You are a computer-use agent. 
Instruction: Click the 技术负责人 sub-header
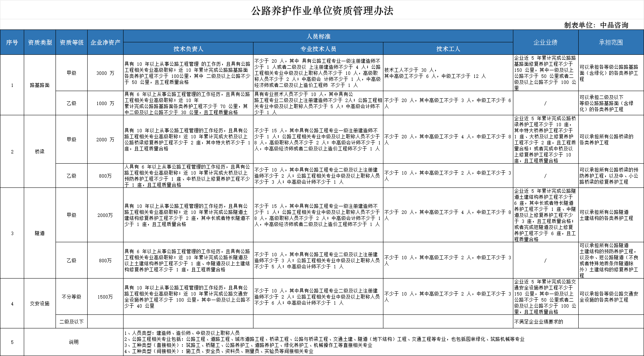tap(188, 49)
